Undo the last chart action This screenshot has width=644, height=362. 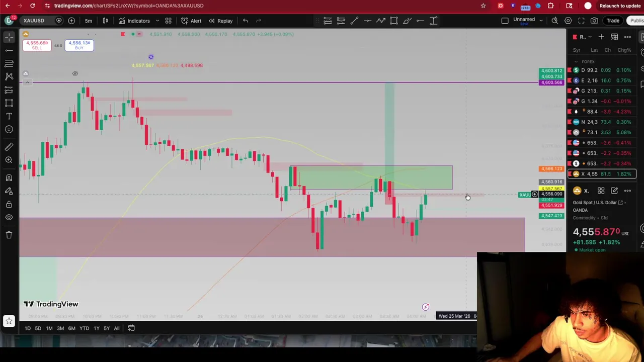(x=246, y=21)
